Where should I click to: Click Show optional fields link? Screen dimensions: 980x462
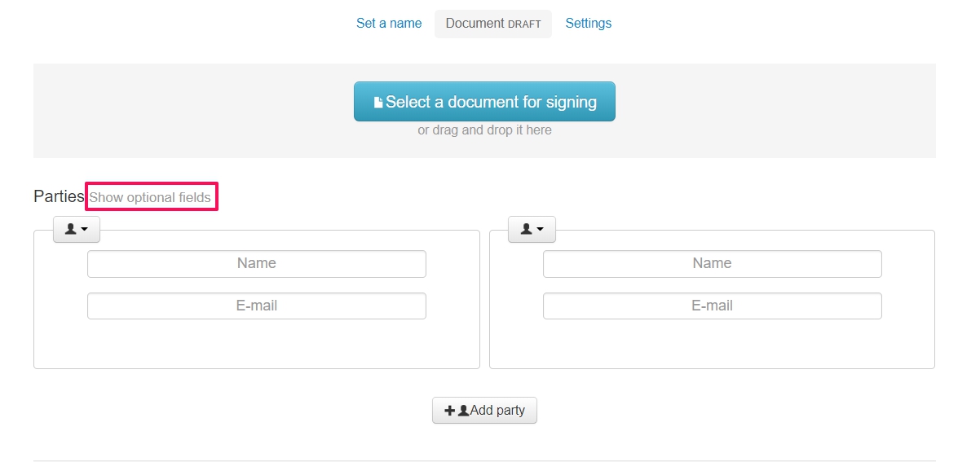pyautogui.click(x=150, y=197)
